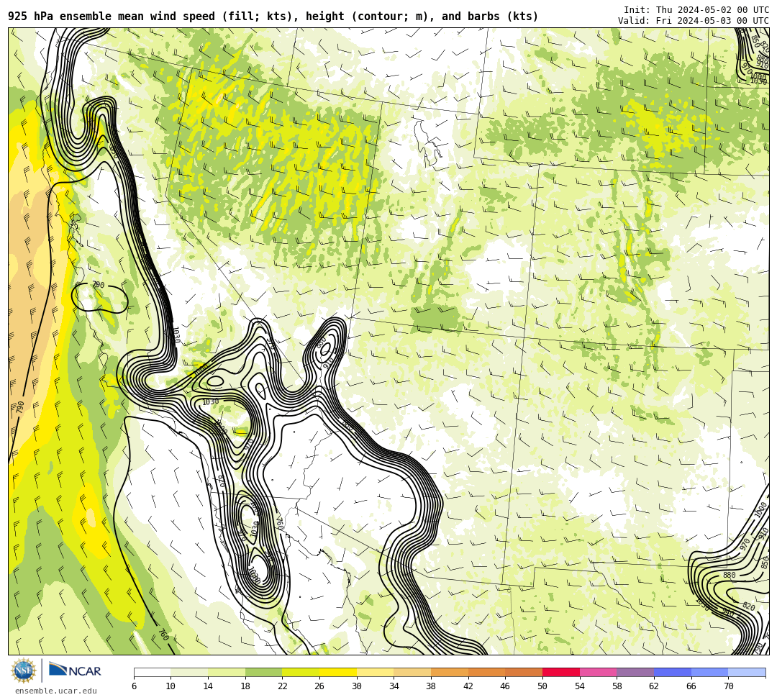This screenshot has width=777, height=700.
Task: Pick the 54–58 kt pink colorbar swatch
Action: [x=598, y=672]
